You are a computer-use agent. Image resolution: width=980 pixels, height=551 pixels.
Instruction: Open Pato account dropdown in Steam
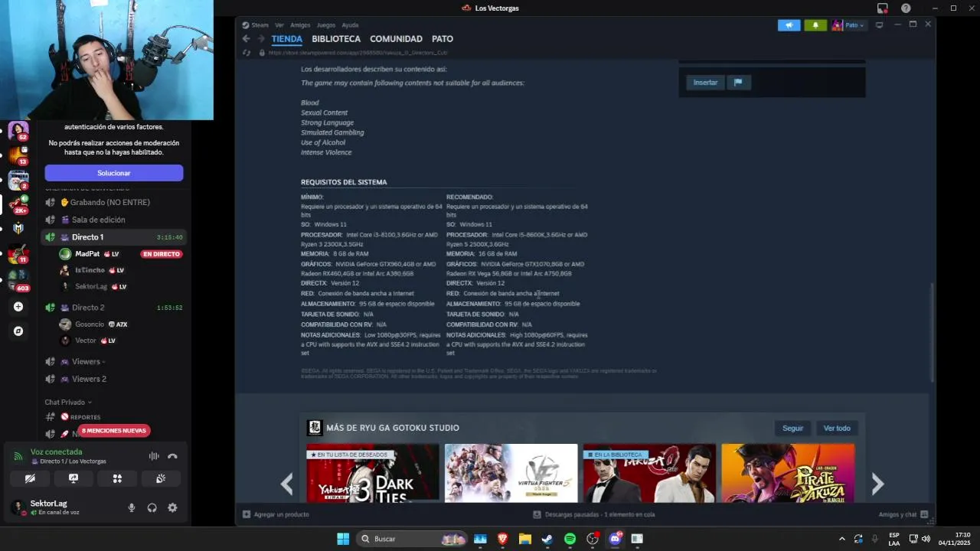pos(848,25)
